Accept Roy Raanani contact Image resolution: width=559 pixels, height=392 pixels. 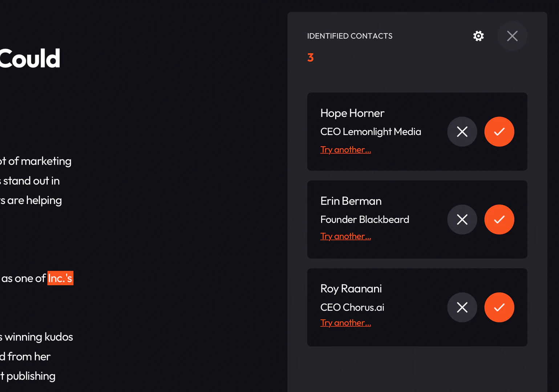coord(499,307)
